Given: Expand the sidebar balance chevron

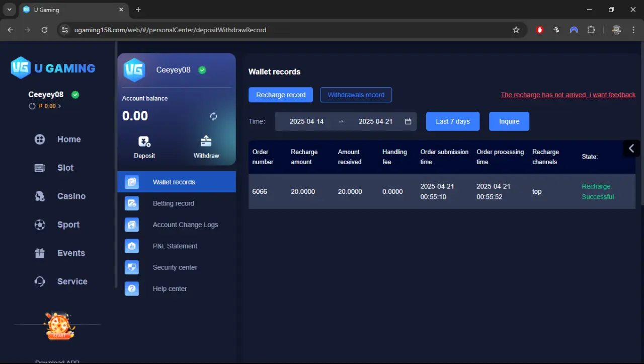Looking at the screenshot, I should tap(59, 106).
